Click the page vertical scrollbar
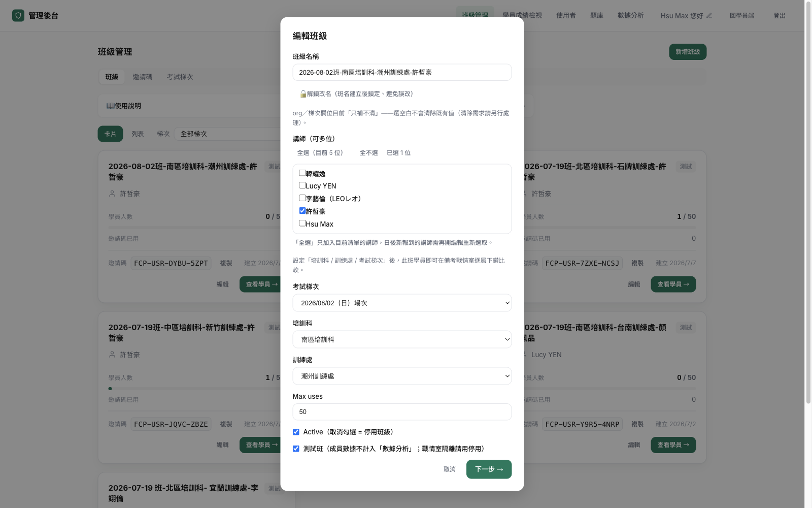 click(808, 203)
